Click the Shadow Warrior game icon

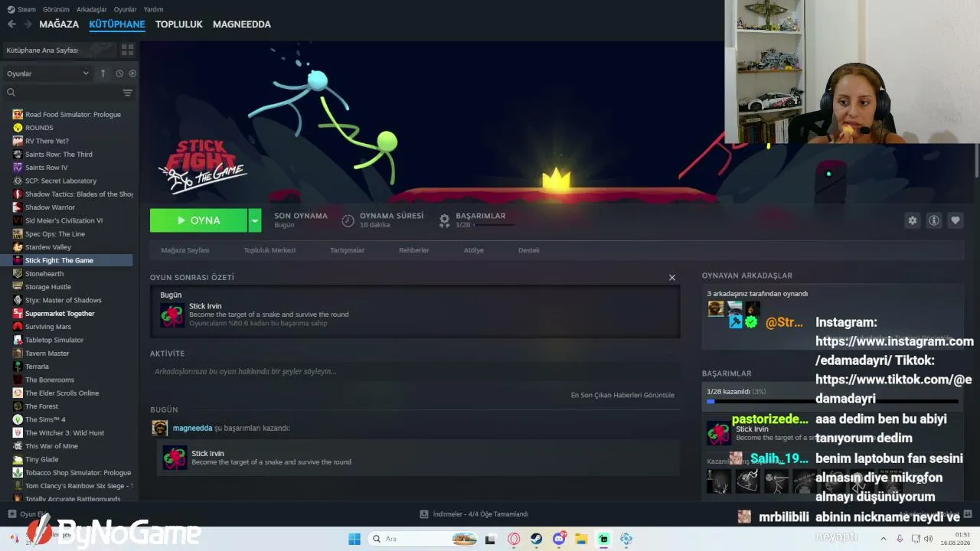click(x=18, y=207)
